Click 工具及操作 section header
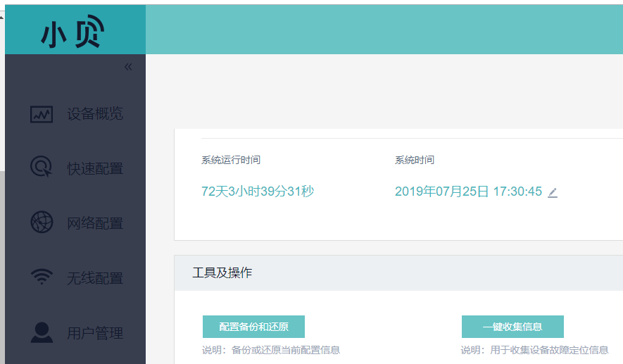This screenshot has height=364, width=623. point(222,272)
